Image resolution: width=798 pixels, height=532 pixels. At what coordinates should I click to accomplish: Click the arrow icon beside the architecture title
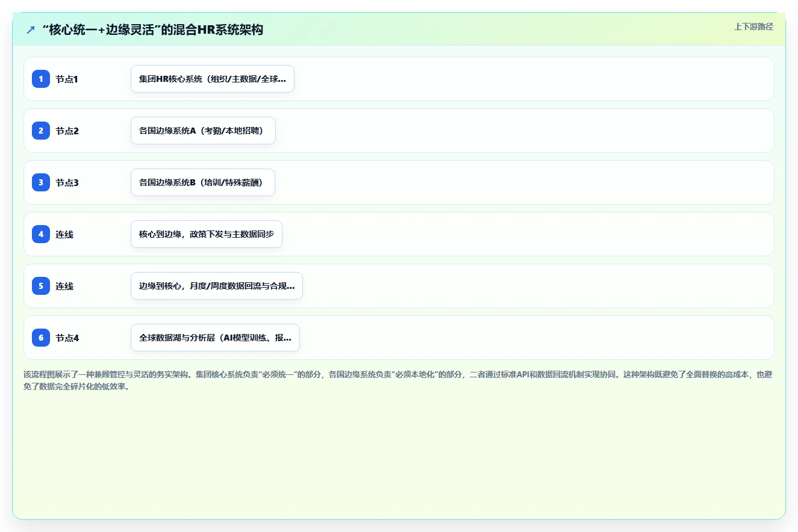30,29
